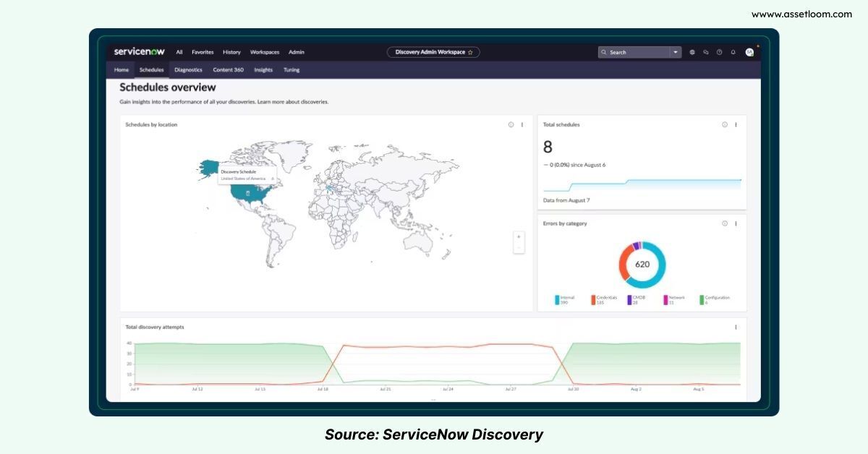
Task: Click the Aug 5 axis label
Action: [699, 389]
